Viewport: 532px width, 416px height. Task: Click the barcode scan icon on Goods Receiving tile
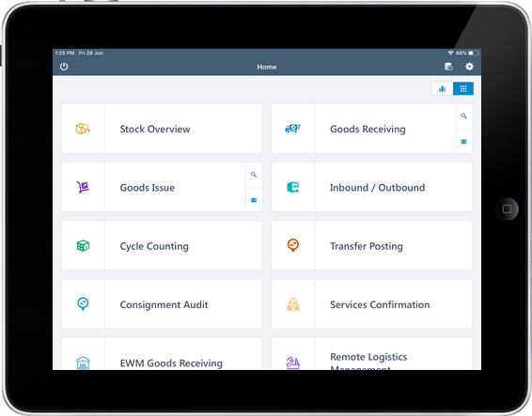pyautogui.click(x=463, y=142)
